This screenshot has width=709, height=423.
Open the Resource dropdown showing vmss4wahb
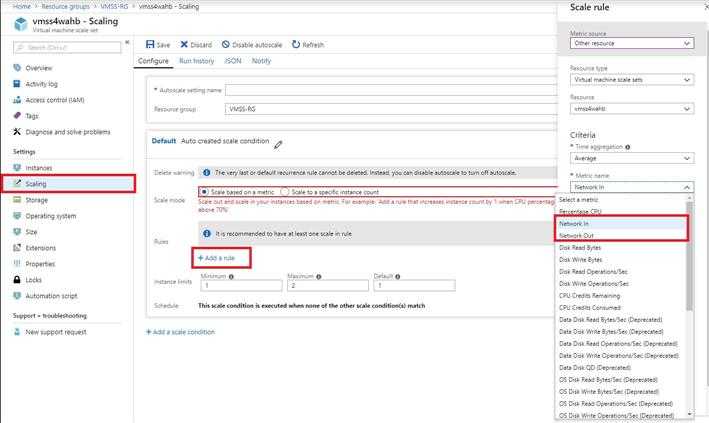click(x=632, y=109)
